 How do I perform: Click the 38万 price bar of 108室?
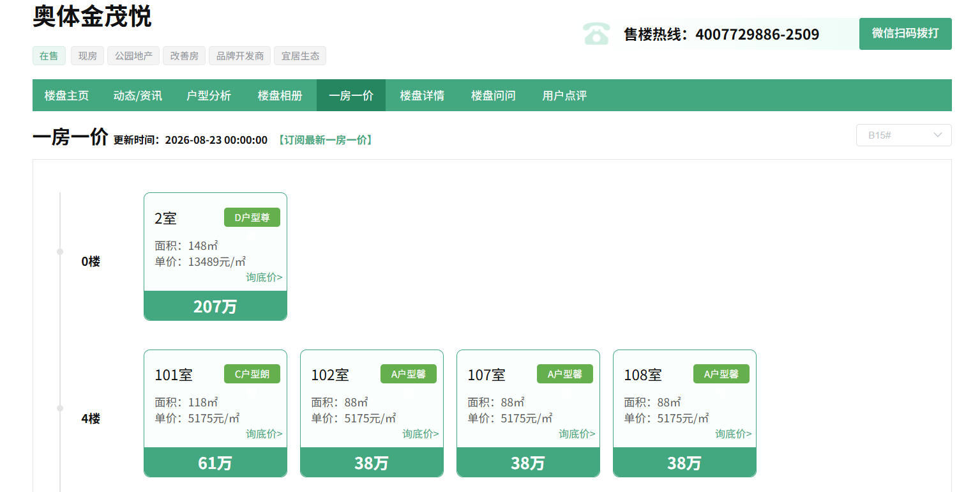684,463
